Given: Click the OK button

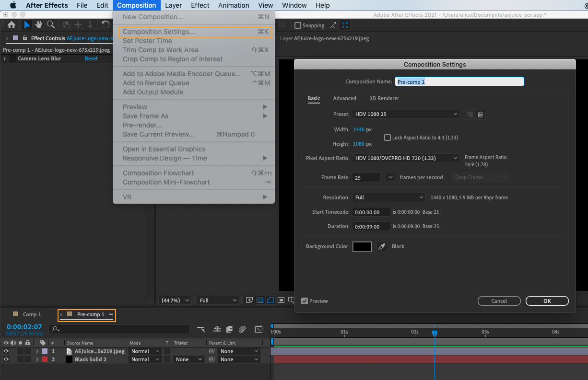Looking at the screenshot, I should 547,301.
